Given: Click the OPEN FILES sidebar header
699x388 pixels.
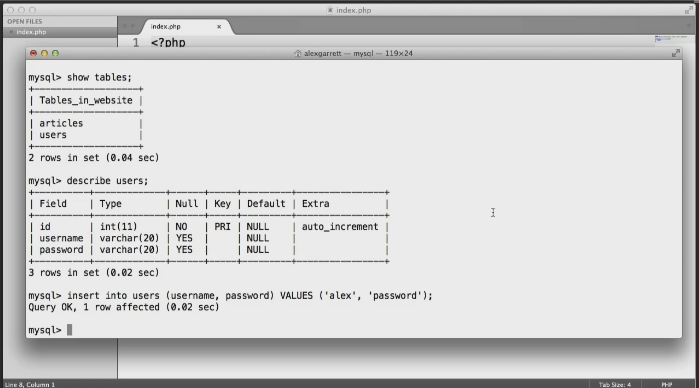Looking at the screenshot, I should coord(25,21).
